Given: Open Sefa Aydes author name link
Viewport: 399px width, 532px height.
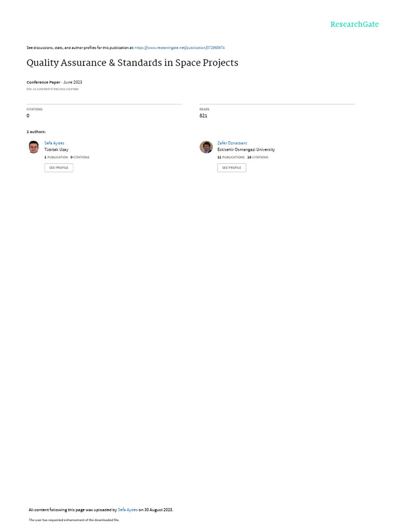Looking at the screenshot, I should pos(54,143).
